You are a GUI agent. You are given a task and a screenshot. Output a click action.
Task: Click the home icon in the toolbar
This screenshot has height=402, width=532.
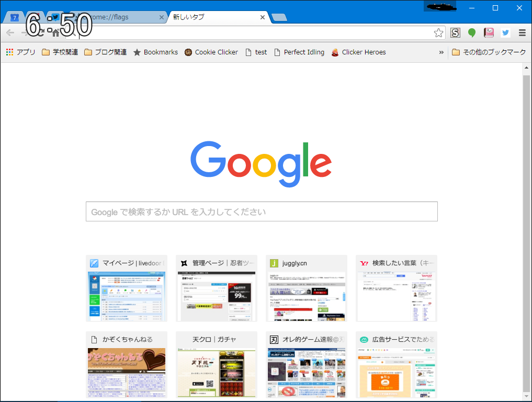coord(55,32)
